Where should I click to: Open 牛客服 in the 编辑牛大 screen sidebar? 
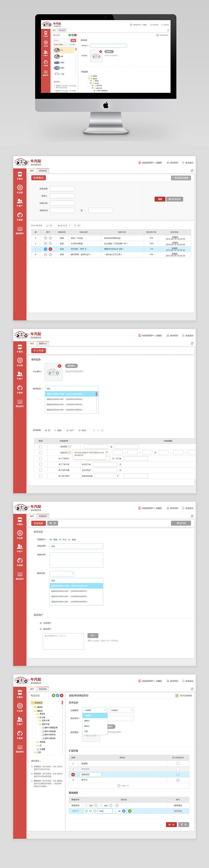click(x=20, y=390)
